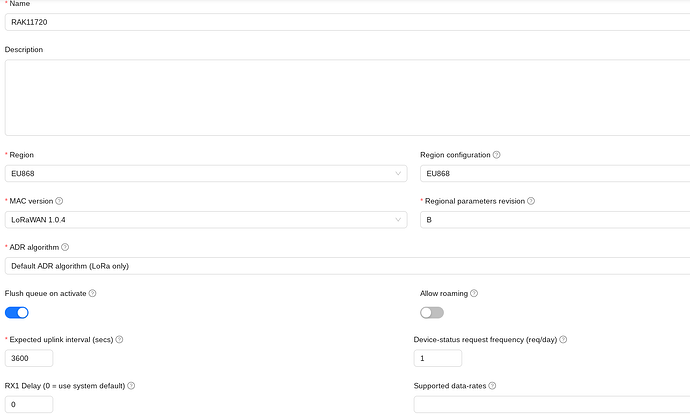
Task: Disable the Flush queue on activate switch
Action: point(17,312)
